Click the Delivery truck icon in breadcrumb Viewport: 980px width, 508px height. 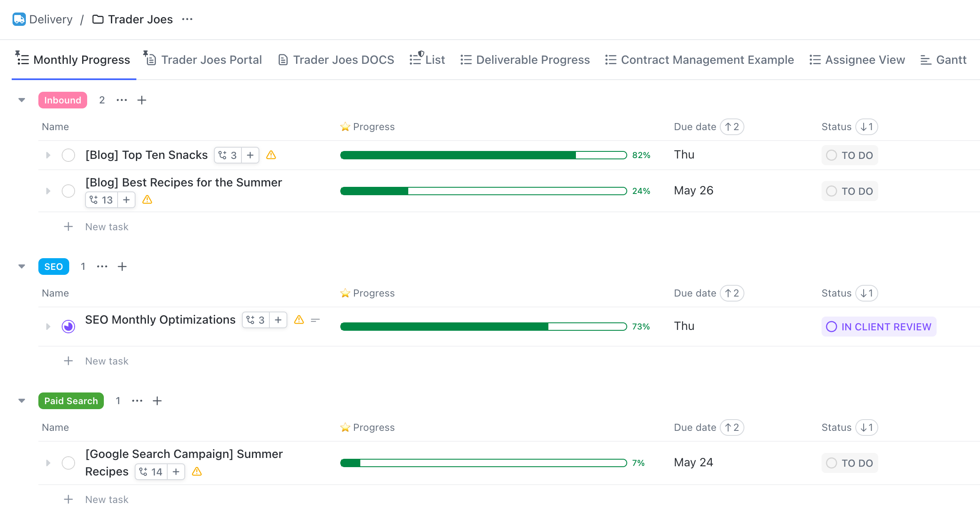tap(19, 19)
